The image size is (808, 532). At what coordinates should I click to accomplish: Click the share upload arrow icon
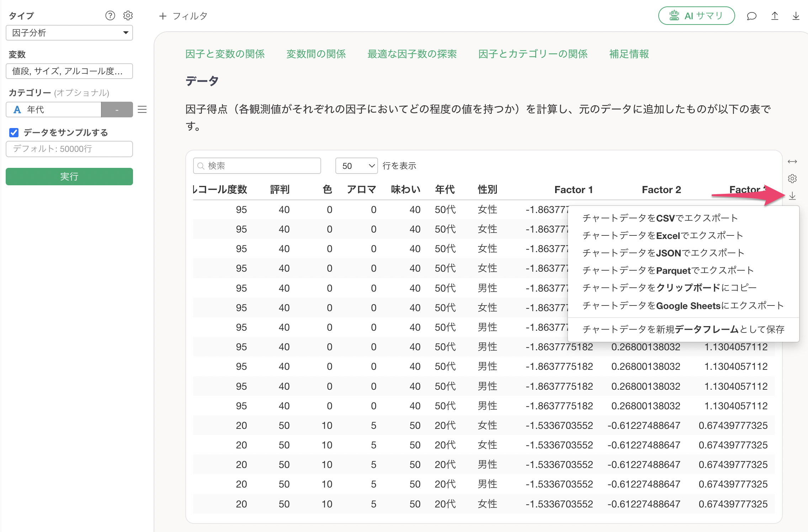[x=775, y=16]
